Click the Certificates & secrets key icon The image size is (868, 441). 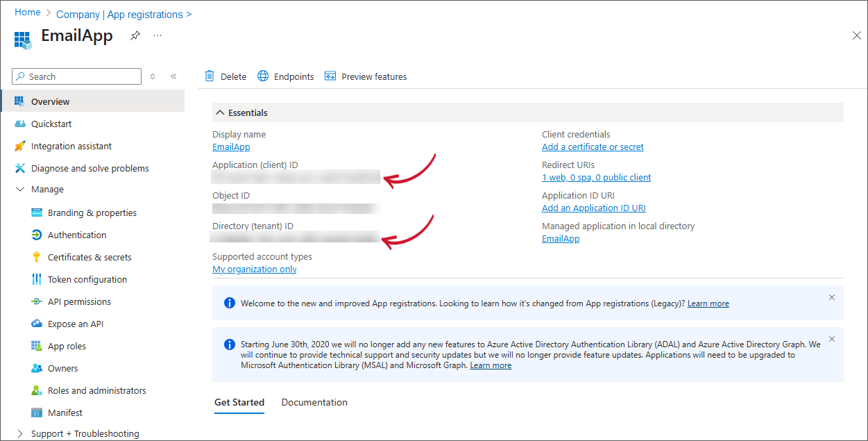click(x=37, y=257)
